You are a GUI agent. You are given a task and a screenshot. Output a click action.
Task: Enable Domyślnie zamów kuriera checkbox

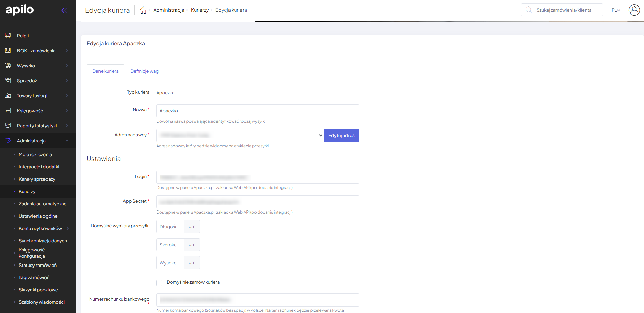[159, 283]
